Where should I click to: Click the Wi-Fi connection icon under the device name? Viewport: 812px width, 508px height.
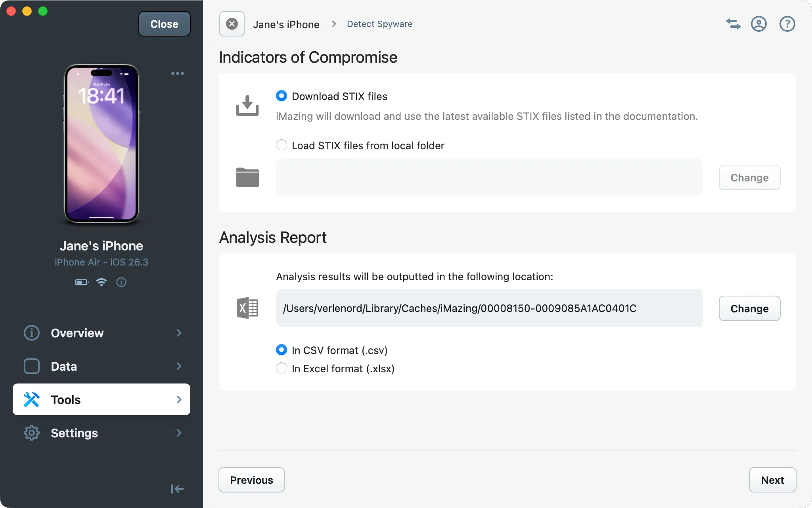click(x=101, y=282)
